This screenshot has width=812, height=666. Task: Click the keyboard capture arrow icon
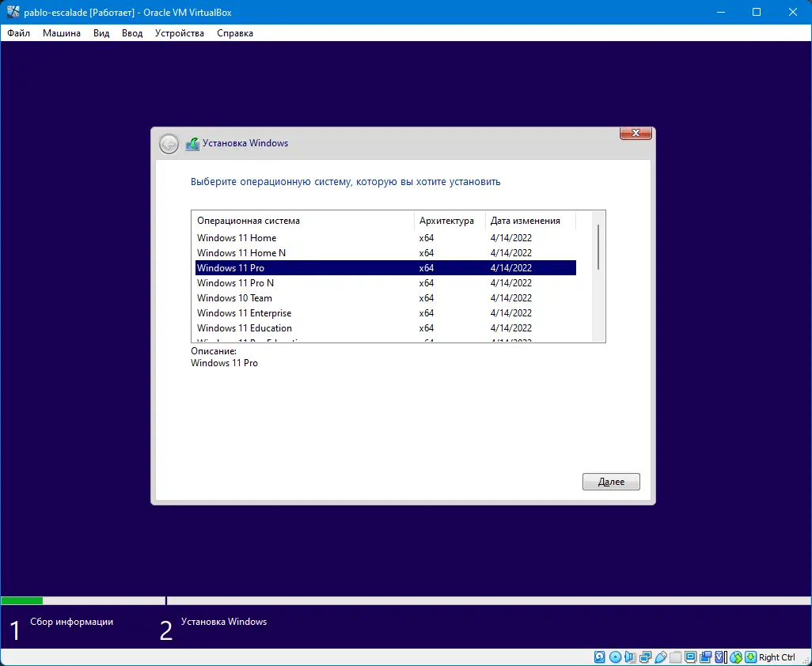tap(750, 657)
